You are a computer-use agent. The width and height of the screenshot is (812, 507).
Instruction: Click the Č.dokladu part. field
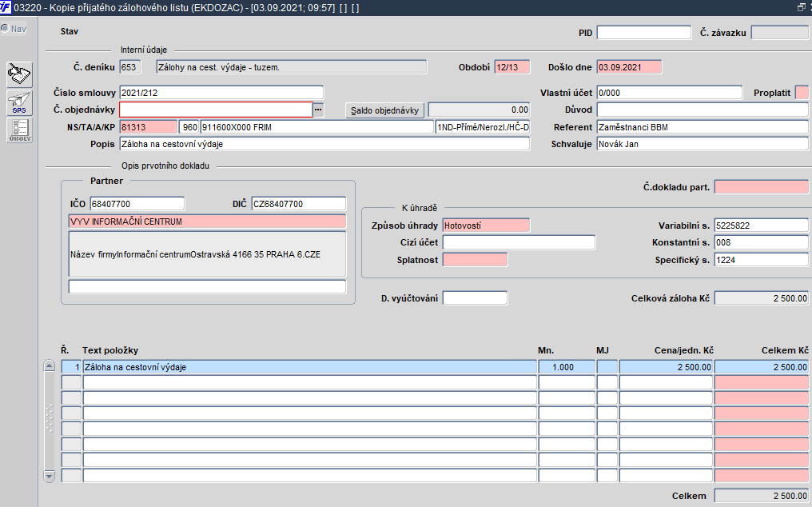coord(761,186)
